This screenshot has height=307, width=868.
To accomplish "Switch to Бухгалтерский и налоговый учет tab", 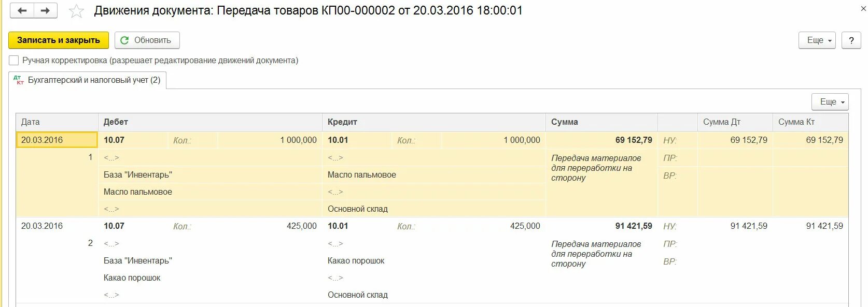I will (94, 80).
